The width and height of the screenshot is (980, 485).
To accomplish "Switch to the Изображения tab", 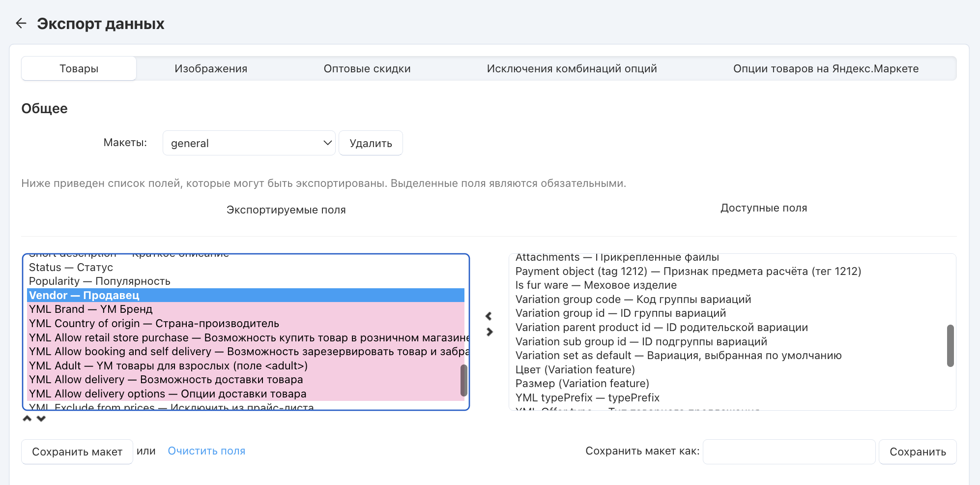I will click(211, 69).
